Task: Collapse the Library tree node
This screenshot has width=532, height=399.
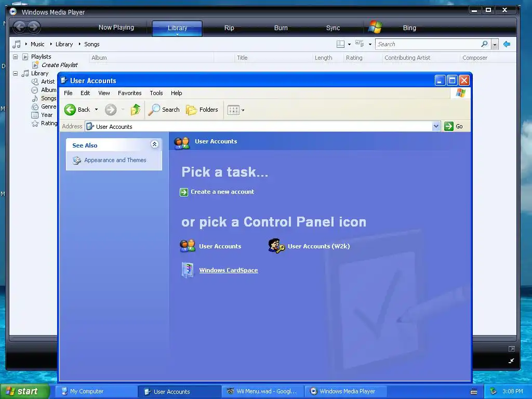Action: click(x=15, y=73)
